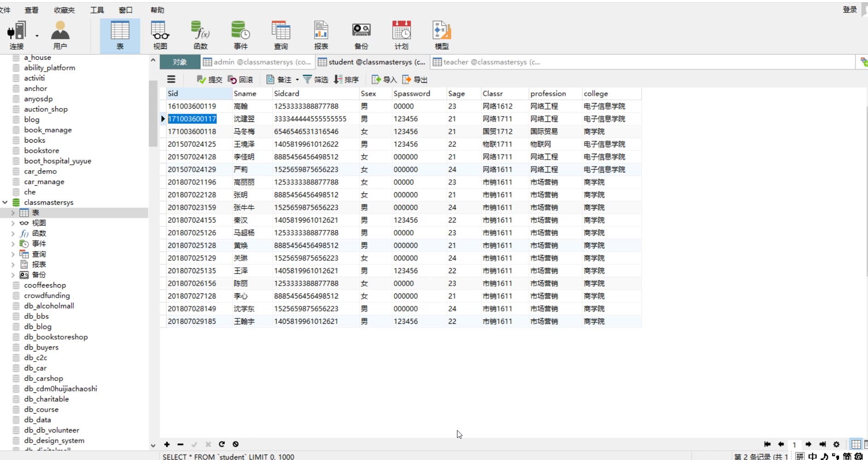
Task: Open the View (视图) toolbar icon
Action: [x=160, y=35]
